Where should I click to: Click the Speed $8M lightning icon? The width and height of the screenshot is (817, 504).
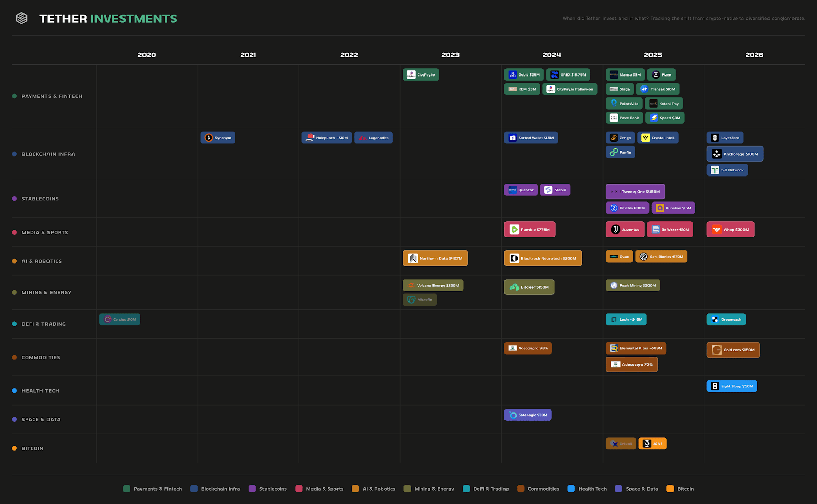[x=654, y=118]
